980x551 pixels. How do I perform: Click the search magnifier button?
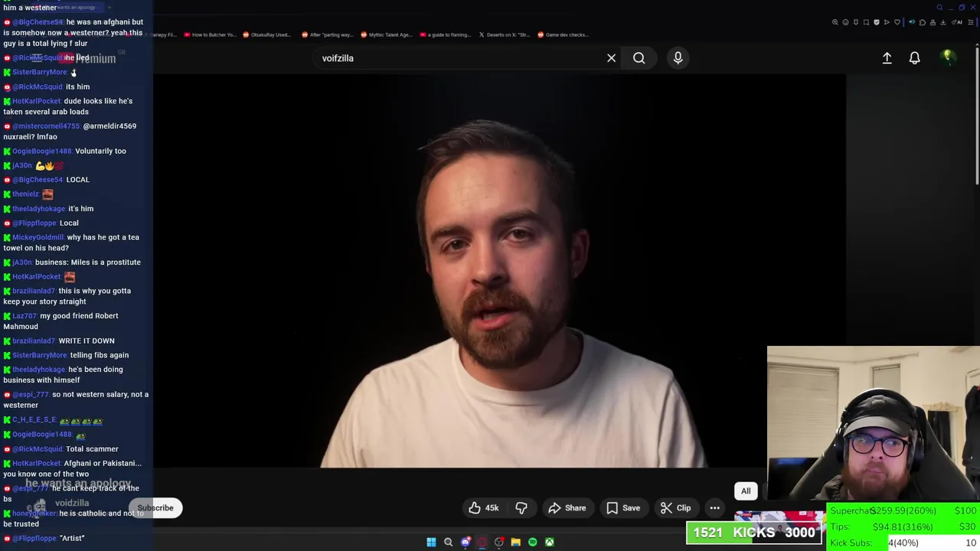(639, 58)
